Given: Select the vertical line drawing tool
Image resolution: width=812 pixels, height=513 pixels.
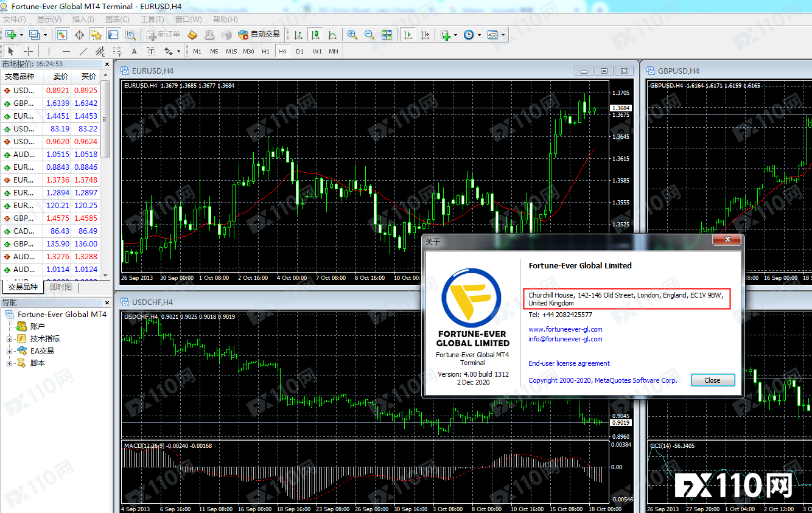Looking at the screenshot, I should pos(49,51).
